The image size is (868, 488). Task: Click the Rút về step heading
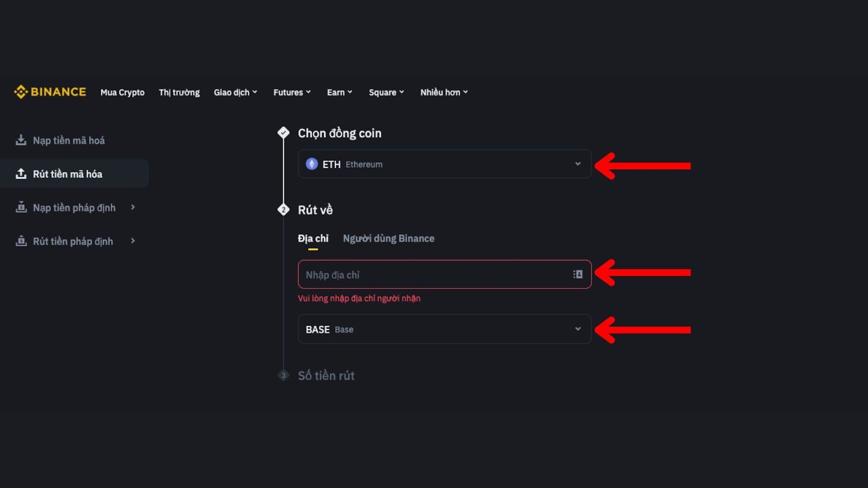coord(315,210)
